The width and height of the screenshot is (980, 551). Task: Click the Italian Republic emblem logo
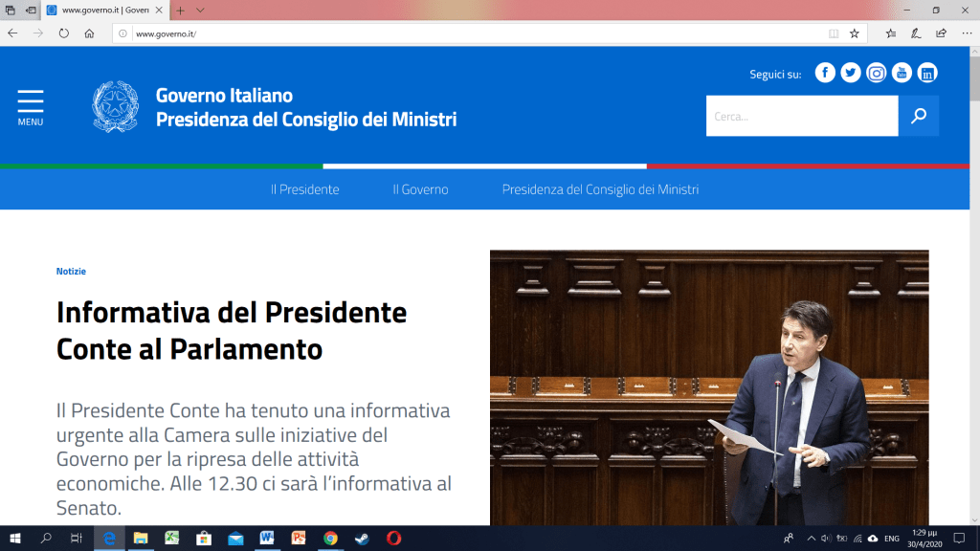(x=115, y=107)
